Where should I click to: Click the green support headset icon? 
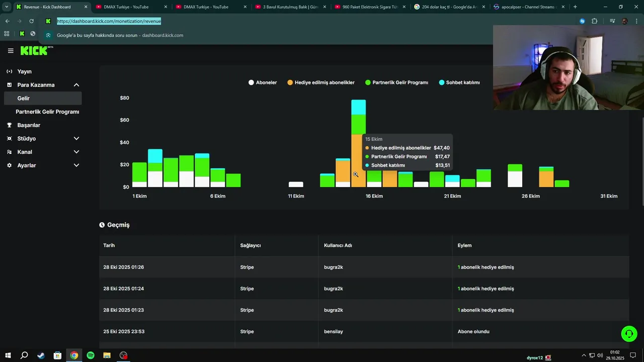pos(629,334)
